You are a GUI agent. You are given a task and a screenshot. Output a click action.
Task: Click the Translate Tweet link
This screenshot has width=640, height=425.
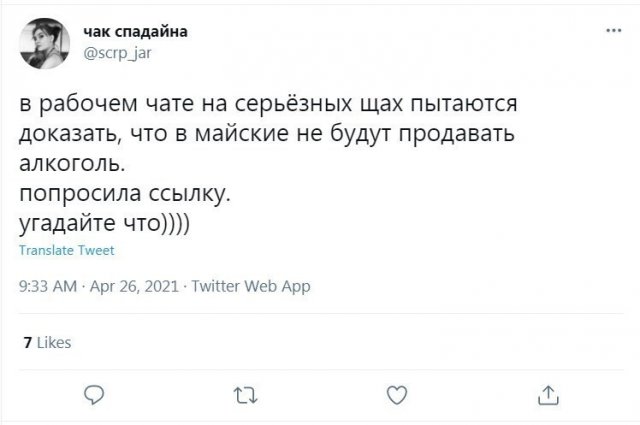click(x=67, y=250)
